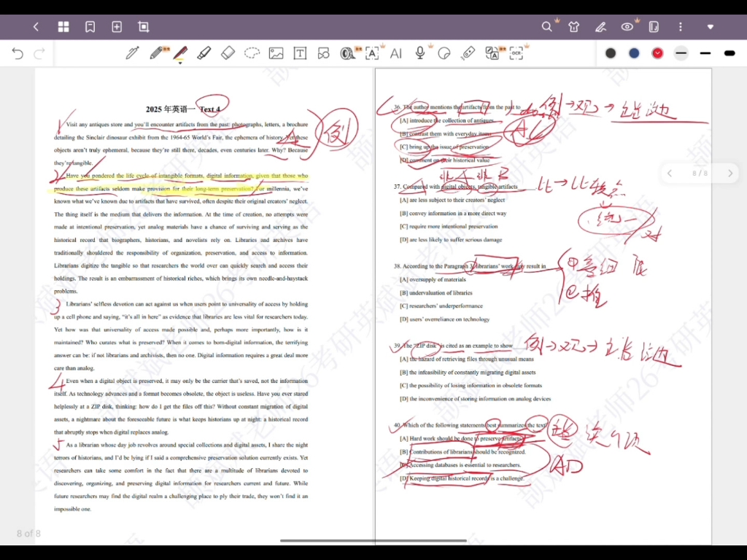Screen dimensions: 747x560
Task: Toggle the eye view mode
Action: click(x=627, y=27)
